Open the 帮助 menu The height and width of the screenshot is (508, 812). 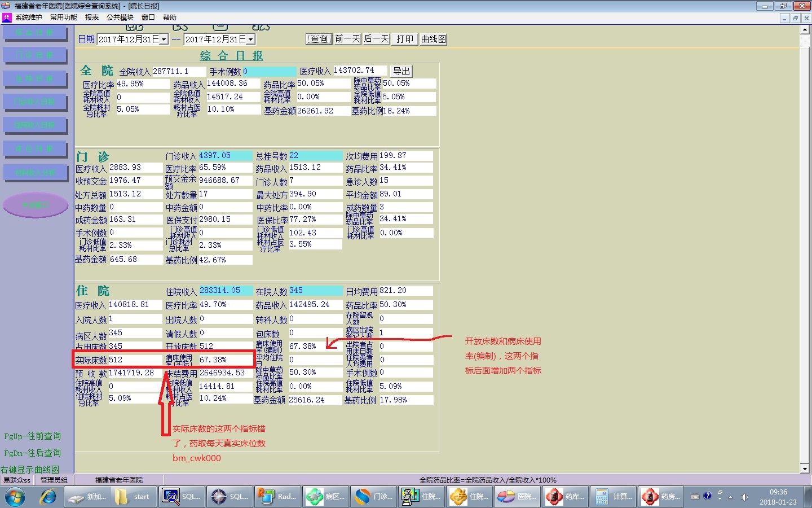tap(170, 17)
